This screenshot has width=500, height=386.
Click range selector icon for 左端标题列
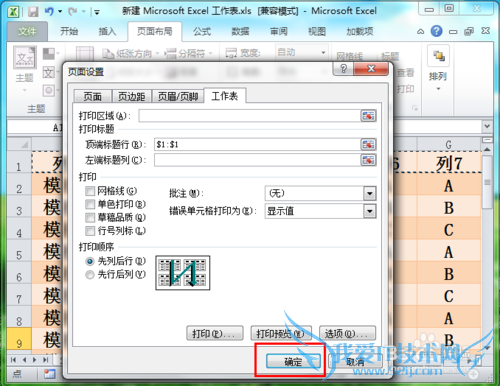tap(368, 160)
